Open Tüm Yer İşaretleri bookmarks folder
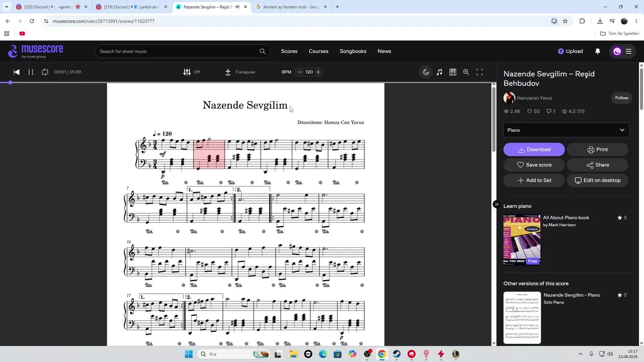644x362 pixels. pos(620,34)
